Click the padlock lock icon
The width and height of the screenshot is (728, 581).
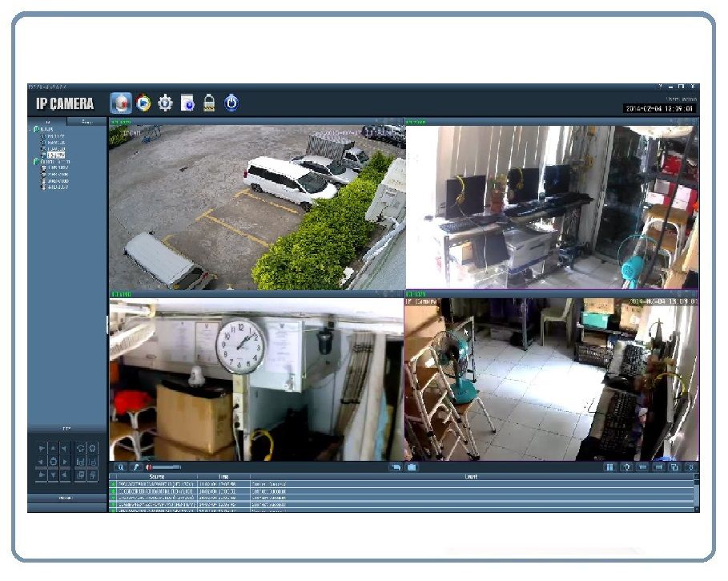coord(209,103)
